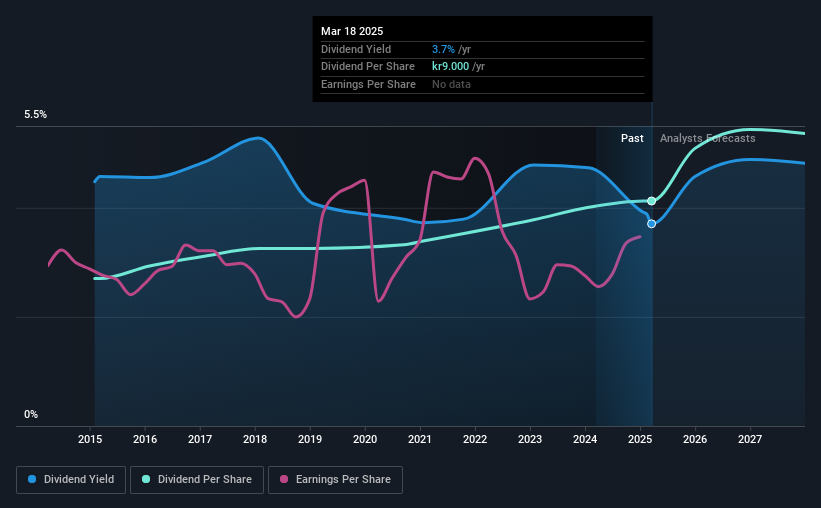821x508 pixels.
Task: Click the 3.7% dividend yield value in tooltip
Action: point(443,49)
